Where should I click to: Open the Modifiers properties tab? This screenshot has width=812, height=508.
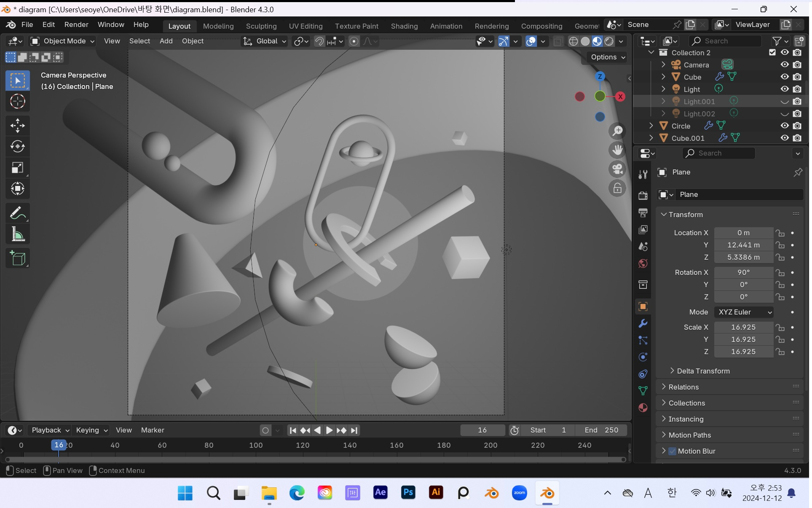pos(643,323)
